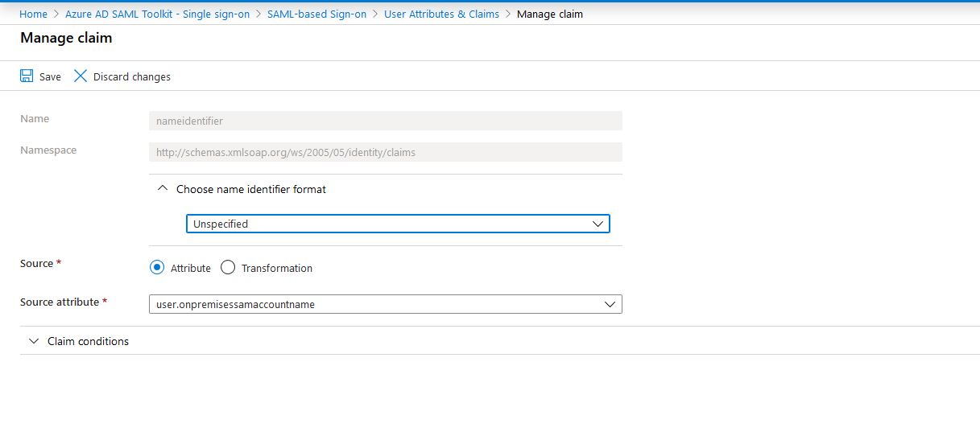Navigate to SAML-based Sign-on breadcrumb
Screen dimensions: 980x440
coord(316,14)
